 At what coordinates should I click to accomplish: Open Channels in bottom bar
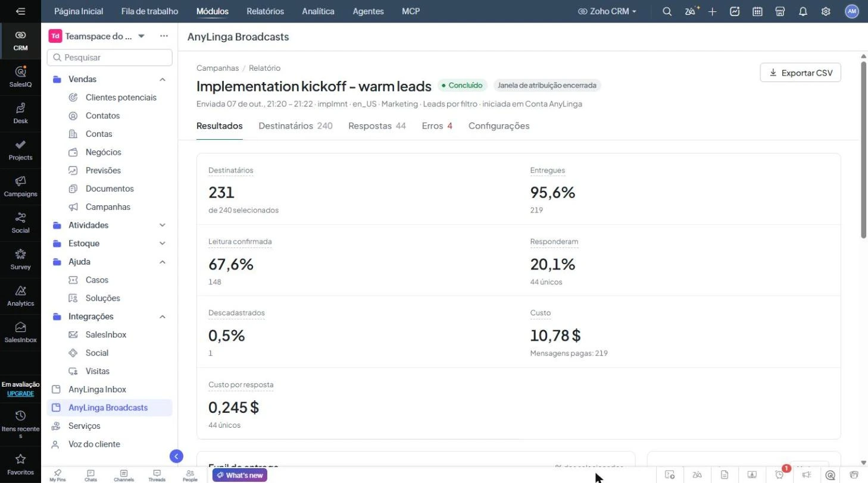(x=124, y=475)
